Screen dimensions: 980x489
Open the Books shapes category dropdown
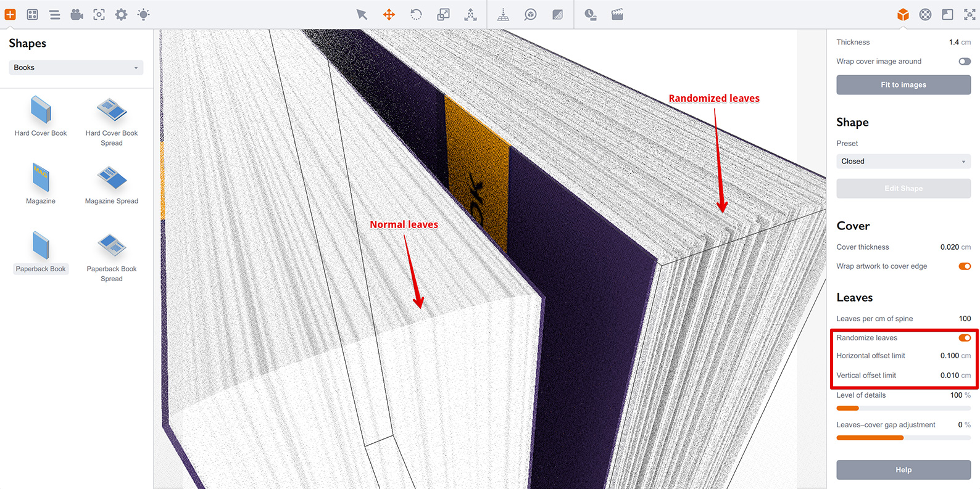pos(76,67)
